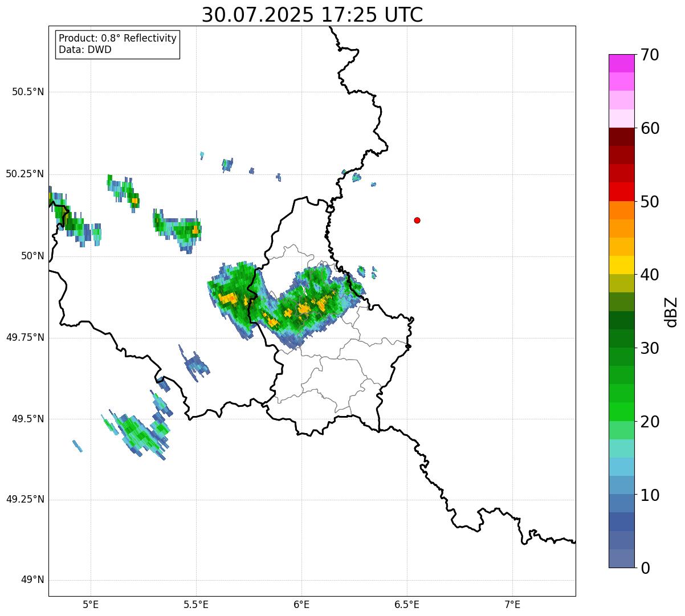Click the 'Data: DWD' text
Screen dimensions: 685x616
click(x=85, y=50)
